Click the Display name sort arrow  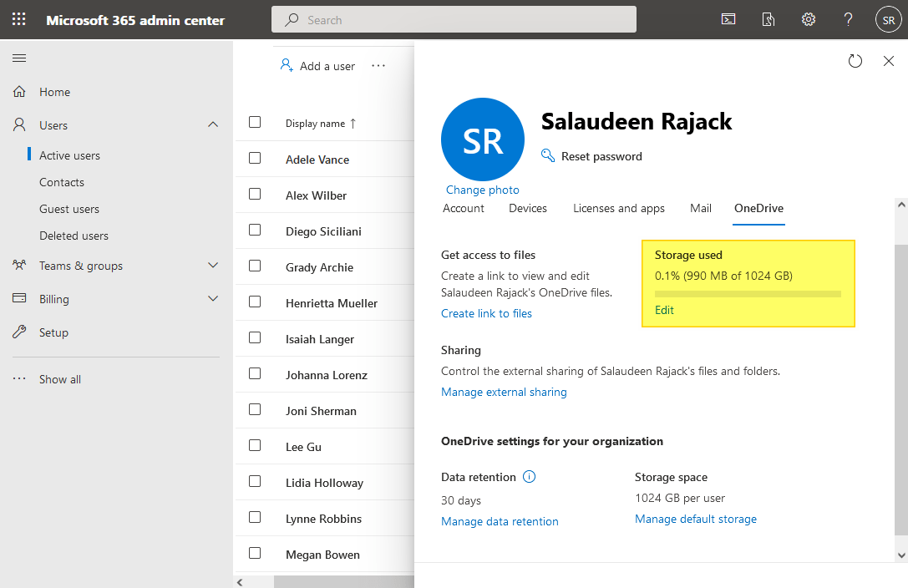click(x=353, y=124)
